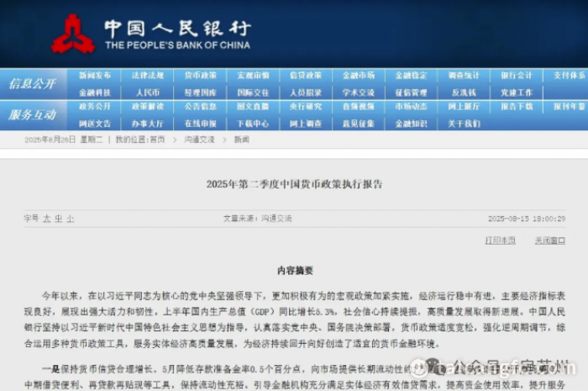Open the 下载中心 navigation item

point(252,123)
